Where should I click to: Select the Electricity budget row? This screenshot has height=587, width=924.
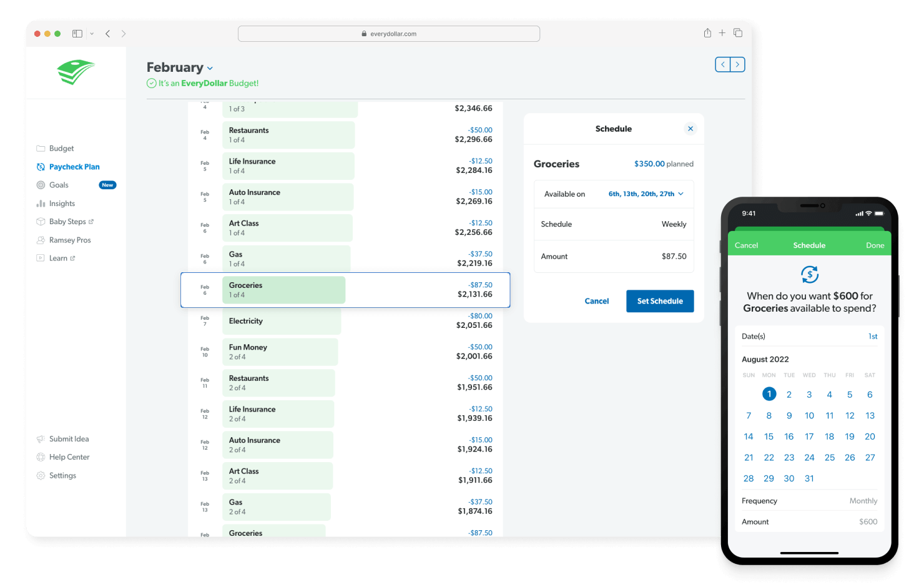345,321
